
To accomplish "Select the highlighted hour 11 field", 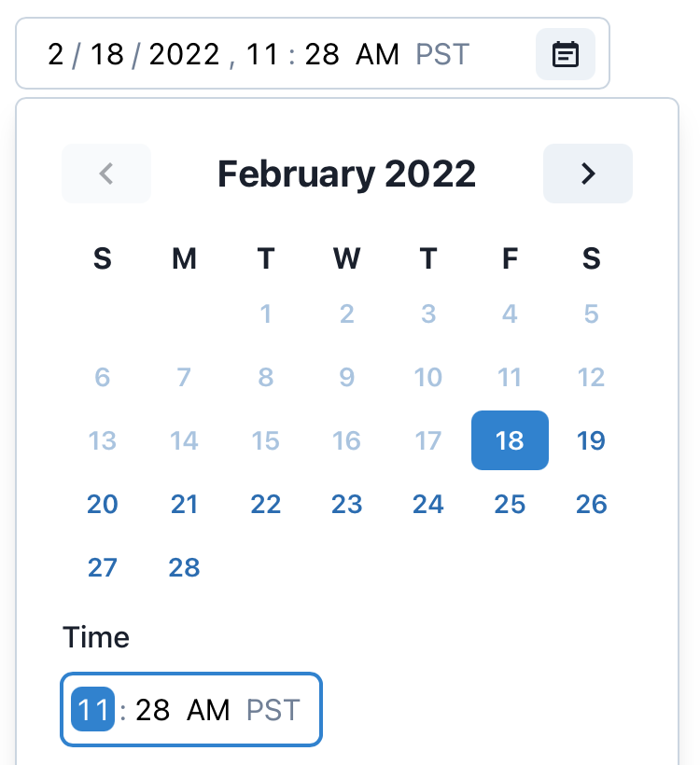I will (x=92, y=710).
